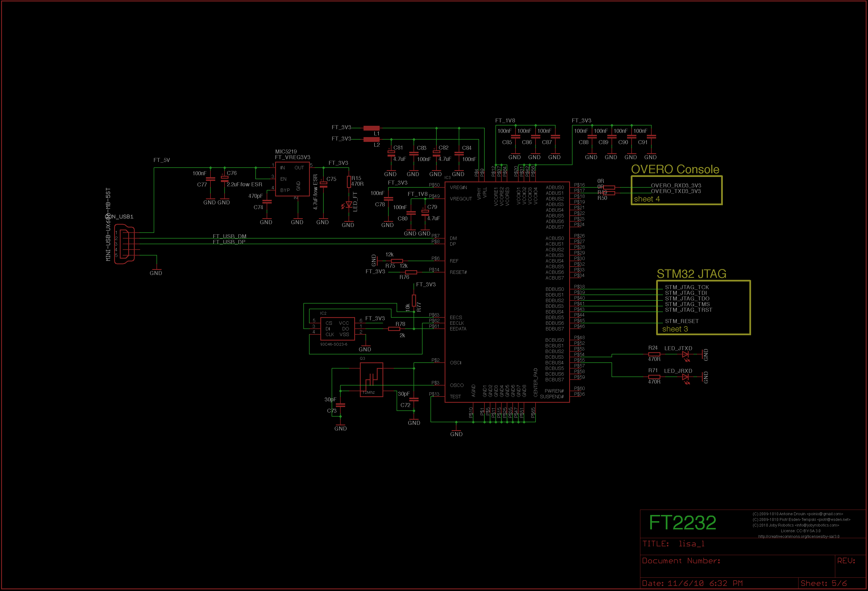Screen dimensions: 868x591
Task: Select the STM_JTAG_TCK net label
Action: click(687, 287)
